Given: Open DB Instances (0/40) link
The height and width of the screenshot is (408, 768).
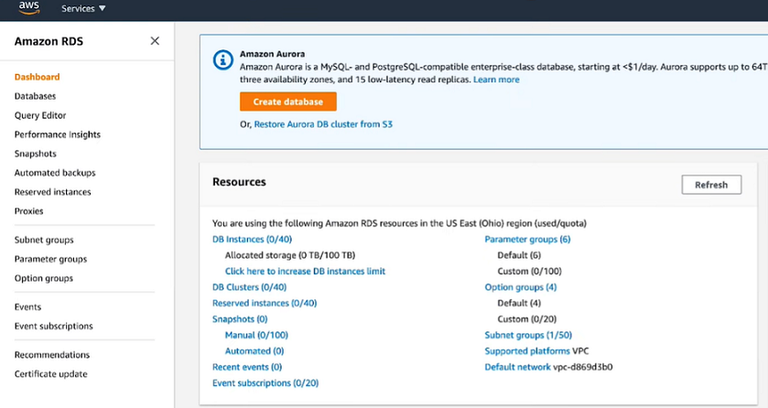Looking at the screenshot, I should (x=252, y=240).
